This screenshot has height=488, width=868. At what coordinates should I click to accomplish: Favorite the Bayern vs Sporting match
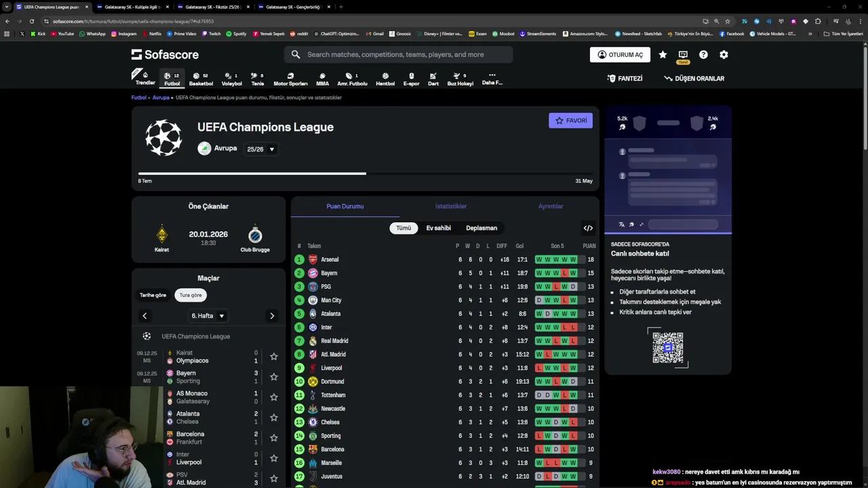tap(274, 377)
